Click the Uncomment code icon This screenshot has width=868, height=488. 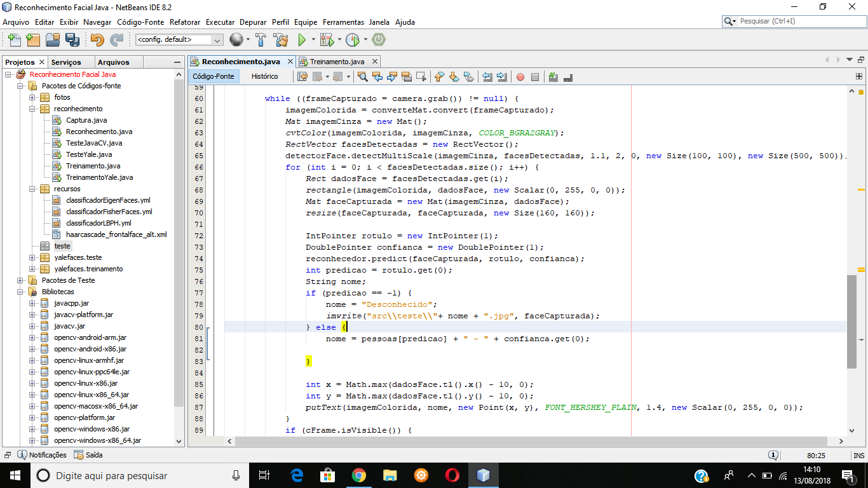pyautogui.click(x=568, y=76)
